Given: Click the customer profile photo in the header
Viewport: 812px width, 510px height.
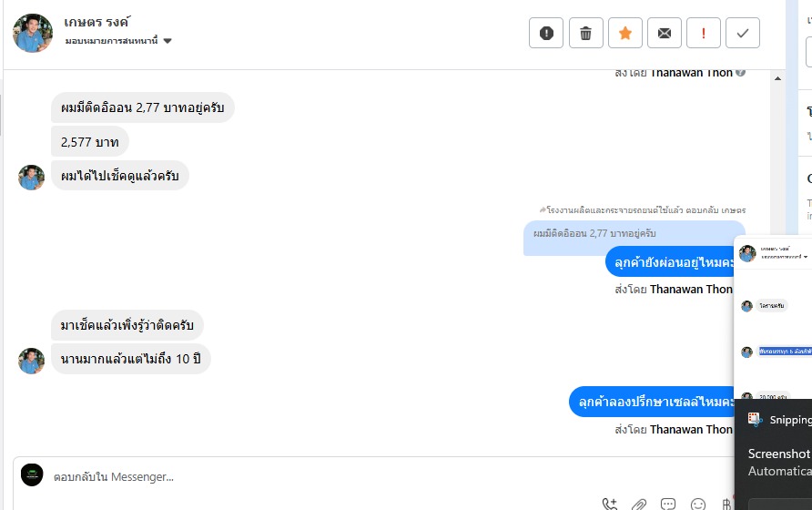Looking at the screenshot, I should point(33,33).
